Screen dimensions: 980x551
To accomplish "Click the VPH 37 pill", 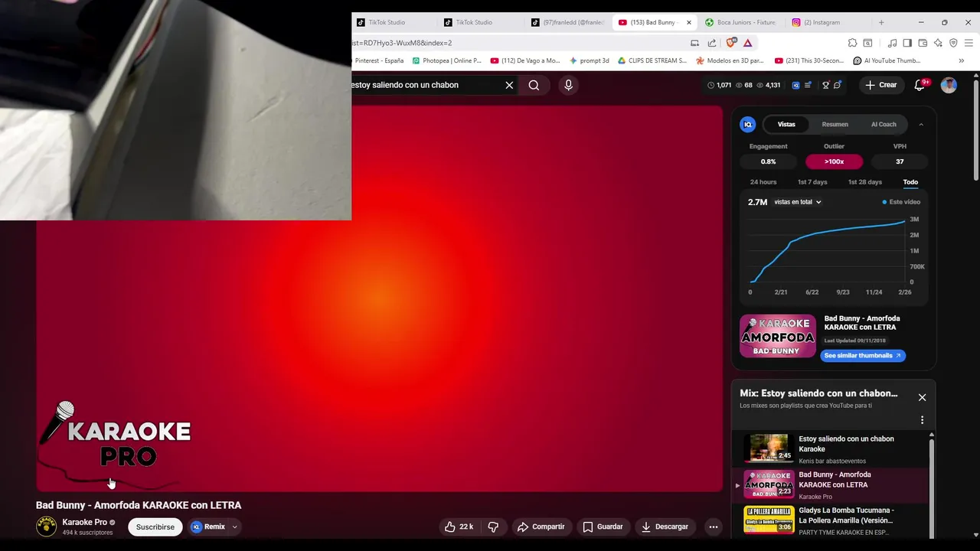I will [900, 161].
